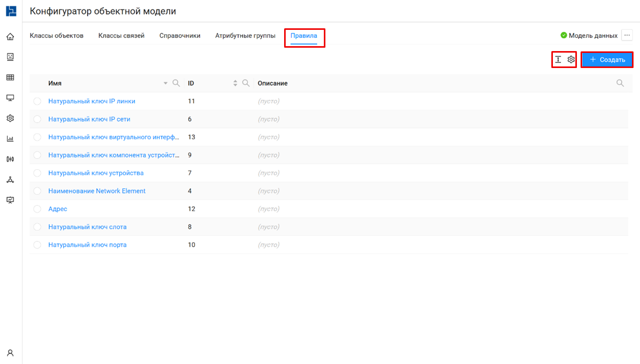The height and width of the screenshot is (364, 640).
Task: Click the table grid icon in sidebar
Action: coord(10,77)
